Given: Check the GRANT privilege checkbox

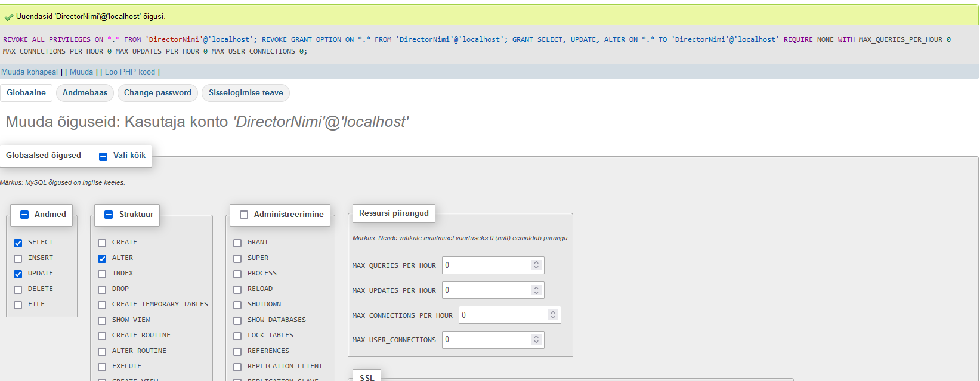Looking at the screenshot, I should (x=237, y=243).
